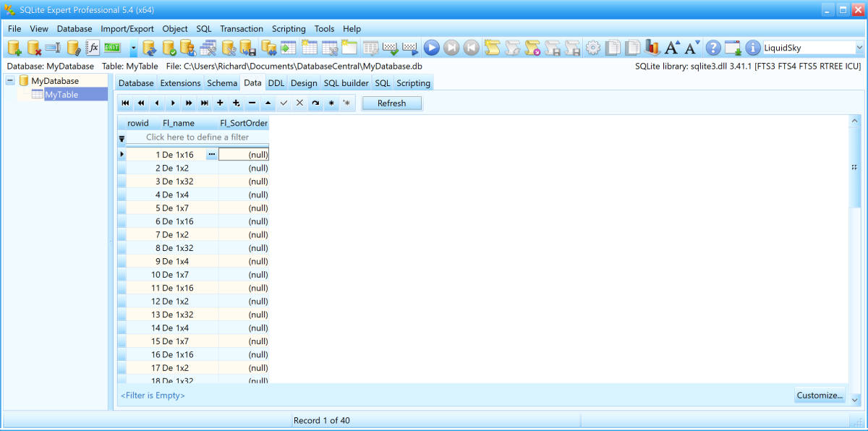
Task: Select the row 5 'De 1x7' cell
Action: (x=190, y=208)
